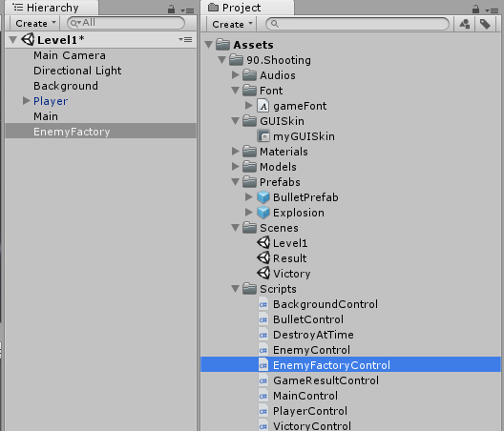Click the Hierarchy panel lock icon
Viewport: 504px width, 431px height.
171,10
